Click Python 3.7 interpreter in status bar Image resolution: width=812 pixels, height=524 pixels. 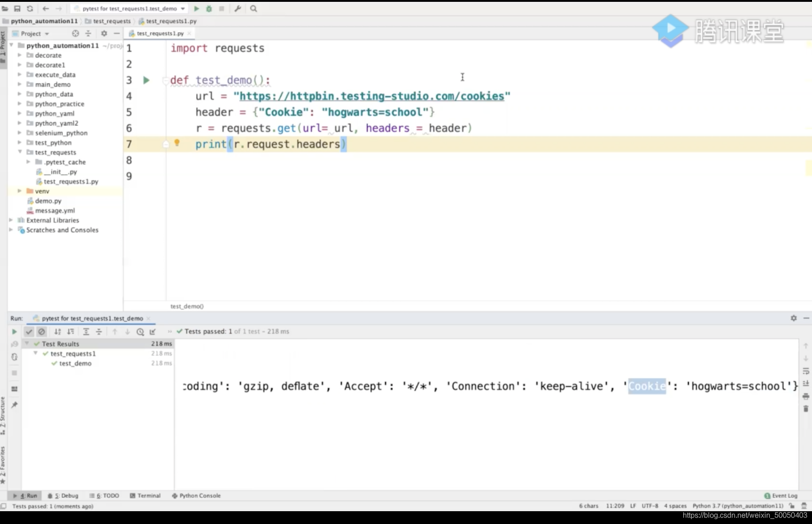738,506
